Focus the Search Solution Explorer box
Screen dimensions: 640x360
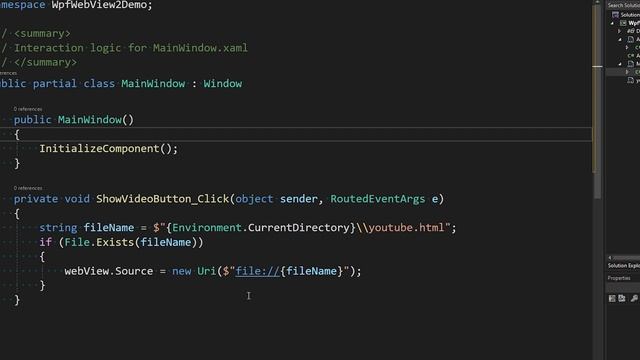click(623, 5)
